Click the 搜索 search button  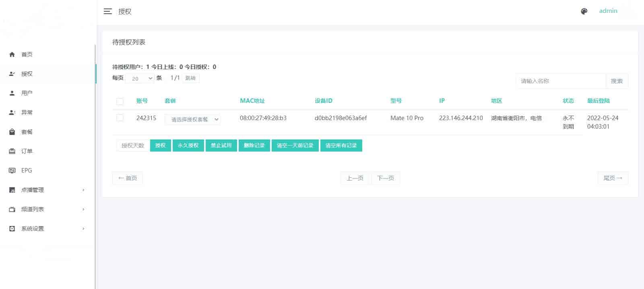(617, 81)
